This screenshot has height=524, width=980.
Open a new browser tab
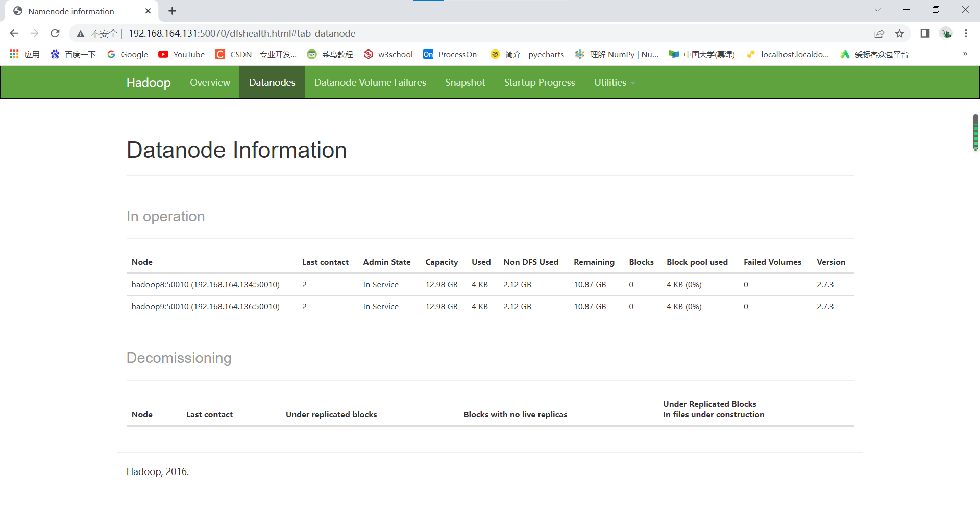click(x=172, y=11)
